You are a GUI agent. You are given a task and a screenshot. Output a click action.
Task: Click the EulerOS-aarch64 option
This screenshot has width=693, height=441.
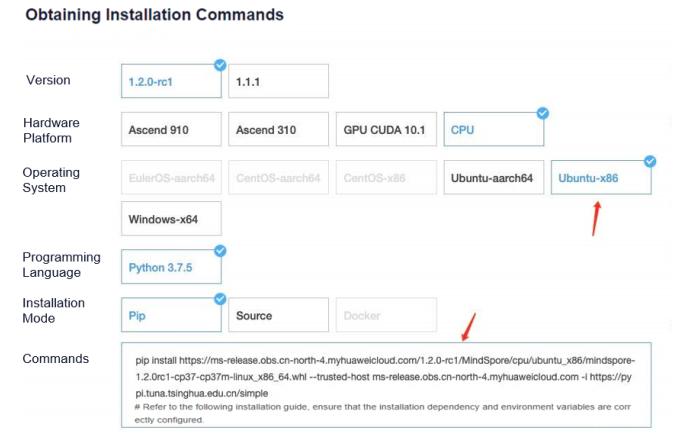click(171, 178)
